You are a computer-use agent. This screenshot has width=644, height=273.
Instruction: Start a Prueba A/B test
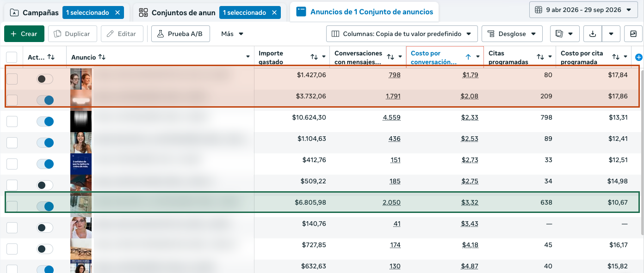[180, 34]
